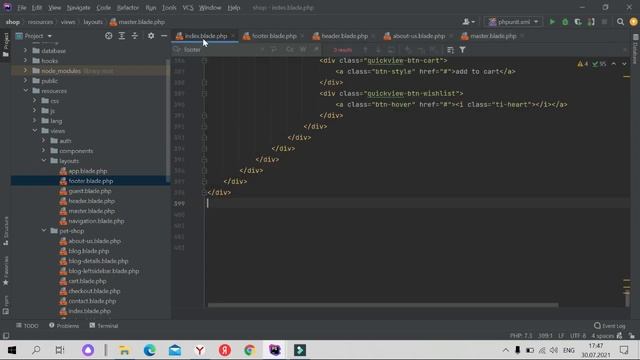The height and width of the screenshot is (360, 640).
Task: Click the filter funnel icon in find bar
Action: [x=462, y=50]
